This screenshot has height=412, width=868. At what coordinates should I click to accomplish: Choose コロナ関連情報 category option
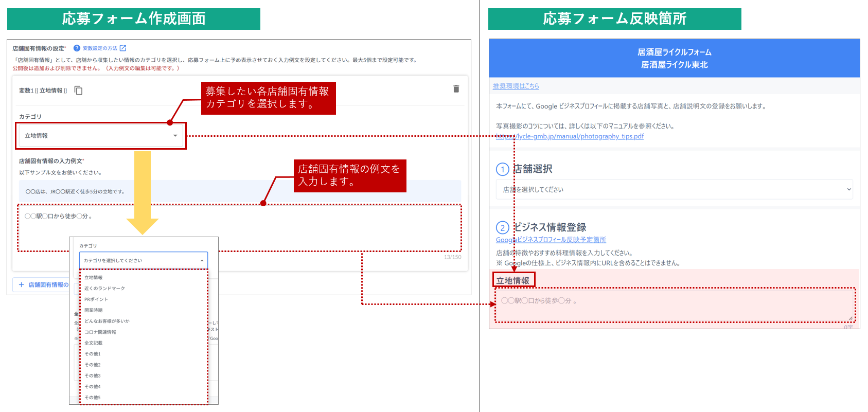(100, 332)
